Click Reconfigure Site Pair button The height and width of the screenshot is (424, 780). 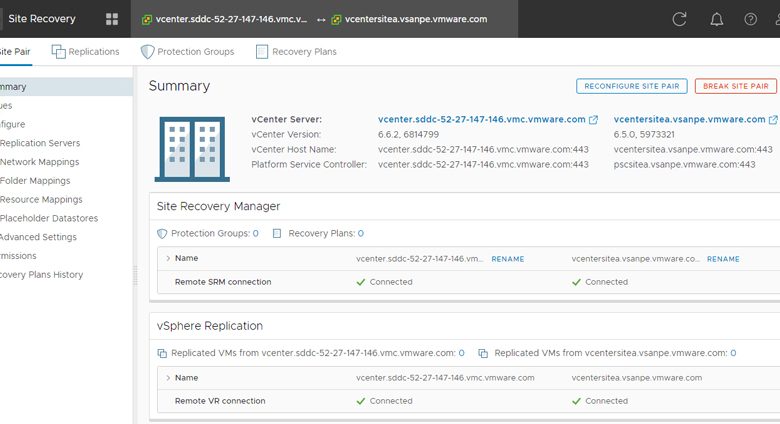pyautogui.click(x=632, y=86)
